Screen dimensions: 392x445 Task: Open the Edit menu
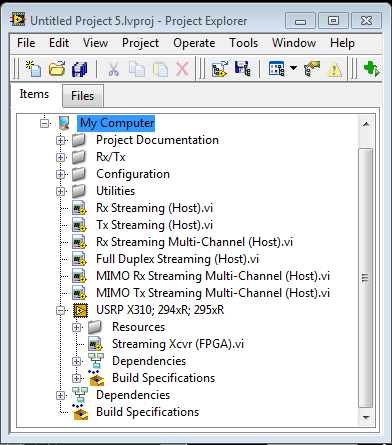point(59,43)
